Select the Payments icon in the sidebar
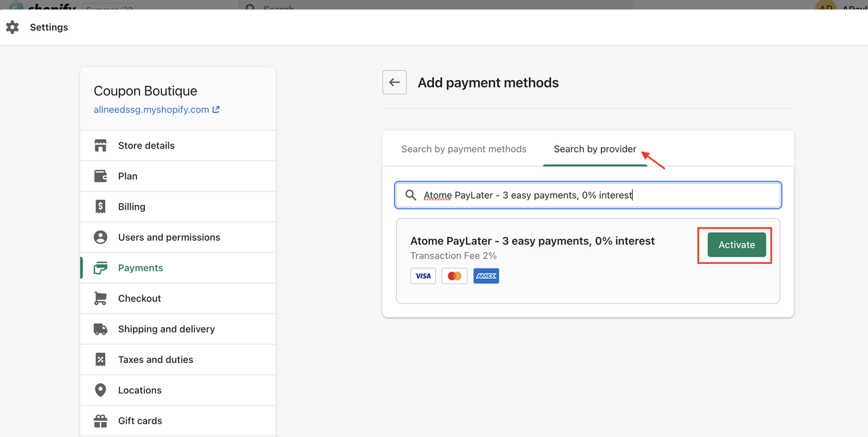 point(100,267)
